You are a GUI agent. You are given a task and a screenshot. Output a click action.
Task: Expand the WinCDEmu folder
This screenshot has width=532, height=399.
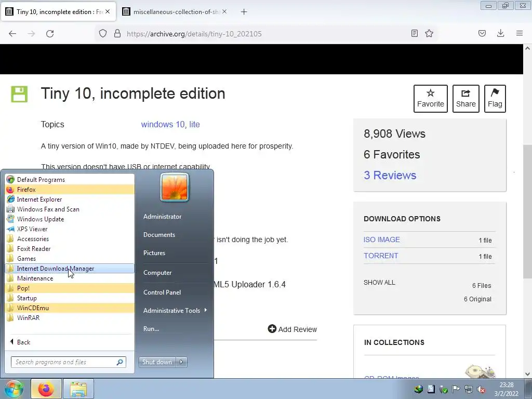[70, 308]
